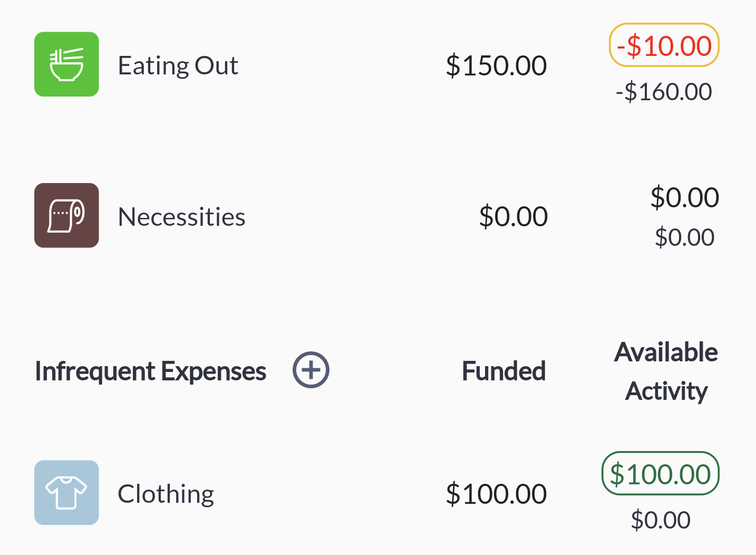Click the Funded column header

pos(504,371)
